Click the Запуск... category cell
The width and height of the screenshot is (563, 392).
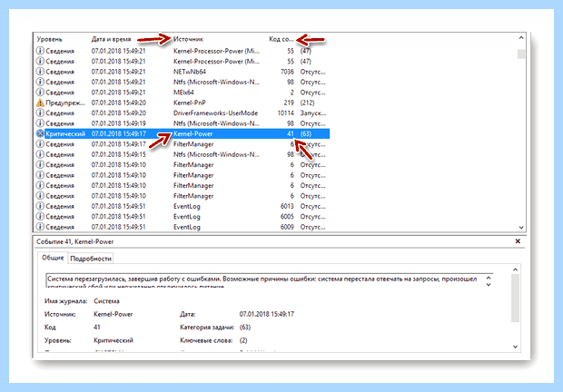(313, 113)
